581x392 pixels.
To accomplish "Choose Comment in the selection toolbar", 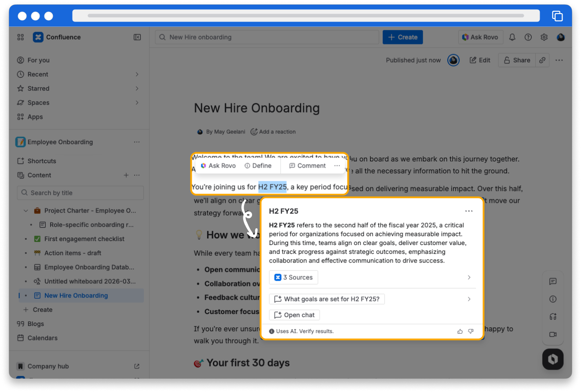I will click(307, 166).
